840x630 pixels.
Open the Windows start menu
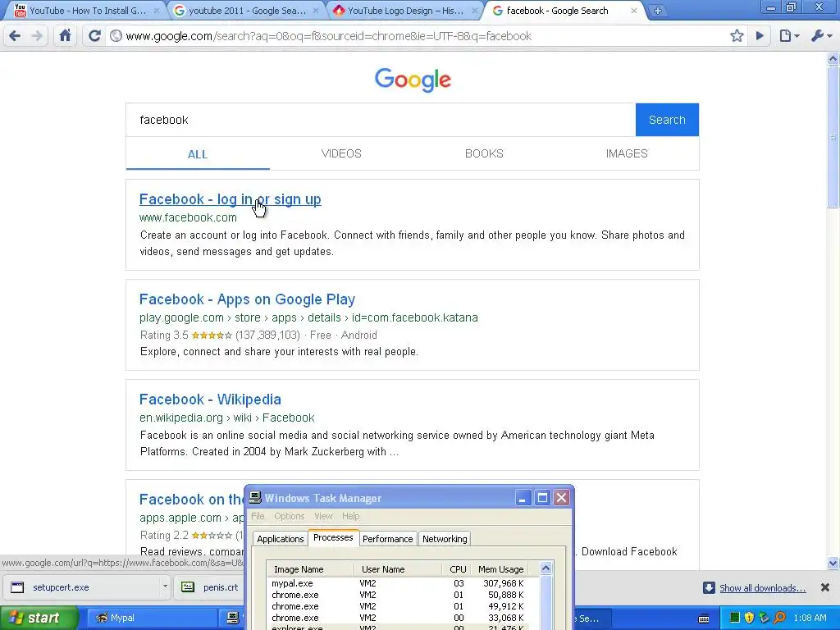click(x=39, y=618)
